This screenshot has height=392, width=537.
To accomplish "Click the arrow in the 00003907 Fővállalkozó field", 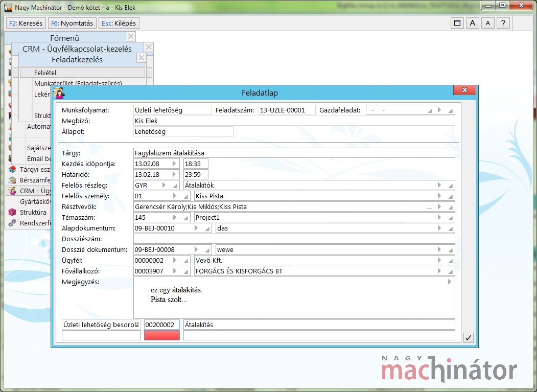I will click(x=175, y=271).
